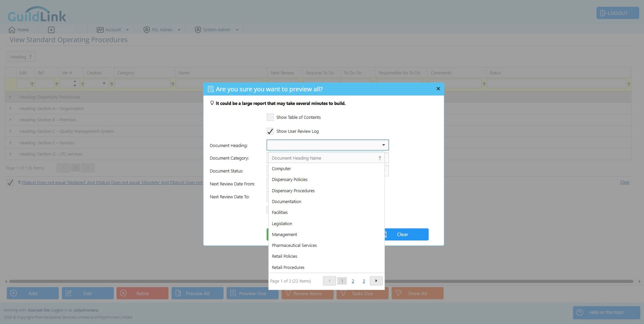This screenshot has width=644, height=324.
Task: Open the Document Heading dropdown arrow
Action: [x=383, y=145]
